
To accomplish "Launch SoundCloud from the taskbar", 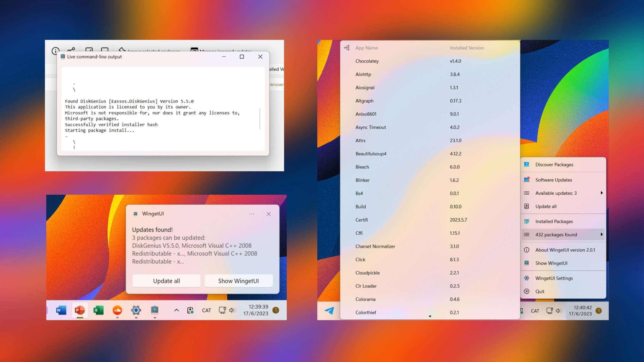I will pyautogui.click(x=117, y=310).
